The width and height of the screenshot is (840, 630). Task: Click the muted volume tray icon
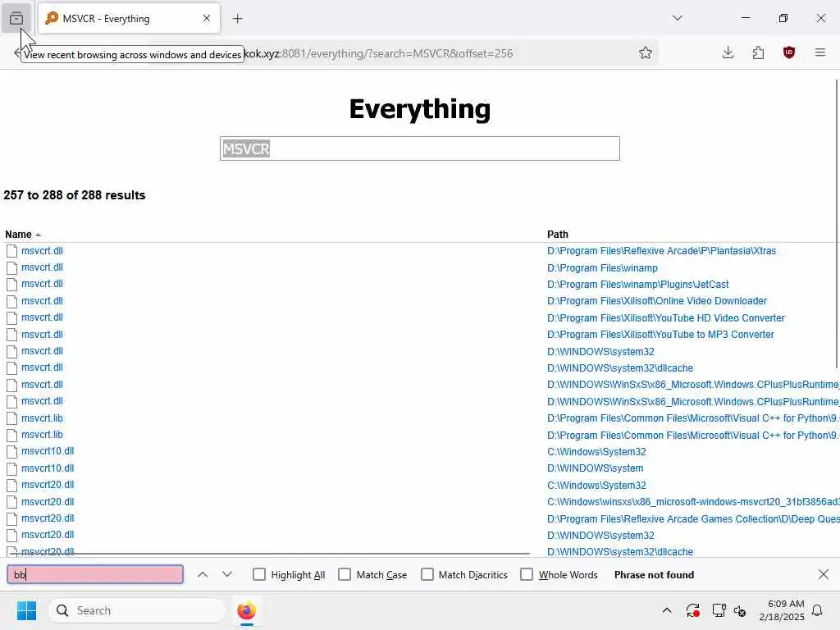click(x=740, y=610)
